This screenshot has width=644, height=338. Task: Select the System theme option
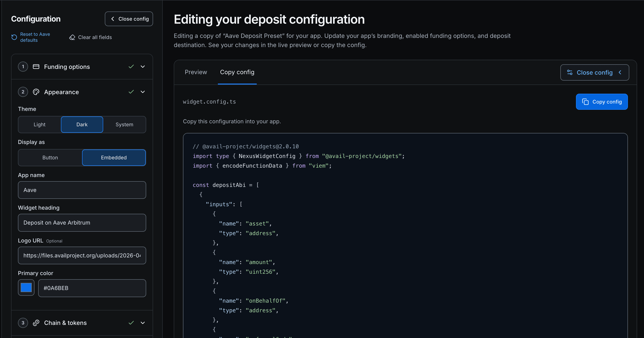pos(124,124)
